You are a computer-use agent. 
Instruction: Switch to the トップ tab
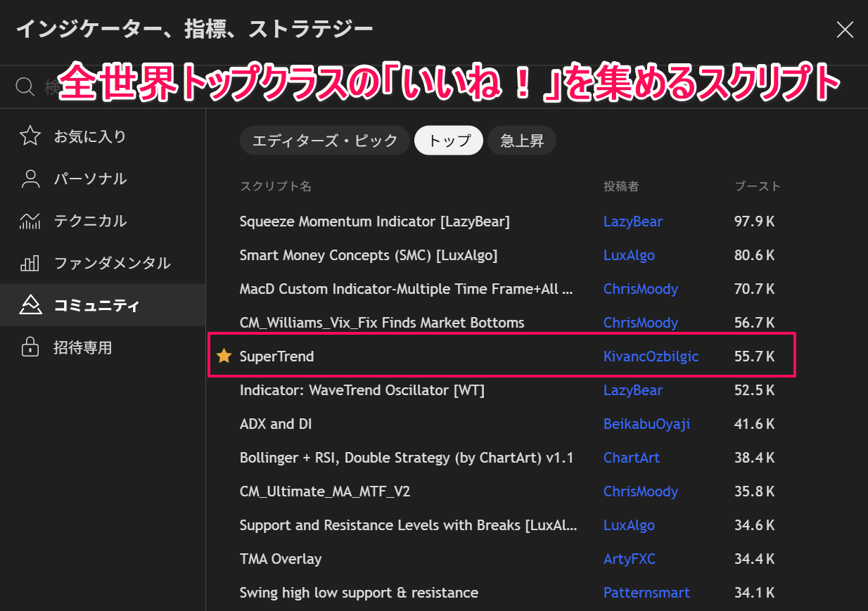[x=449, y=141]
